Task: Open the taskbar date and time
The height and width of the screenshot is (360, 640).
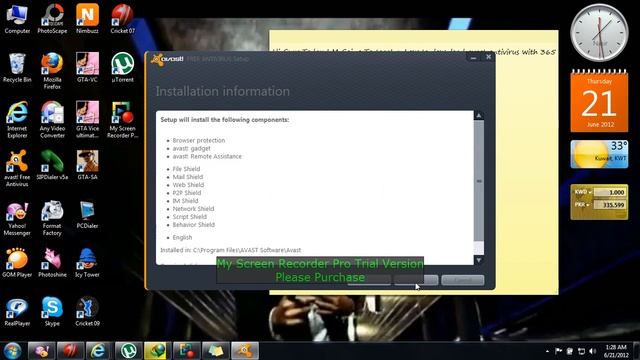Action: [616, 351]
